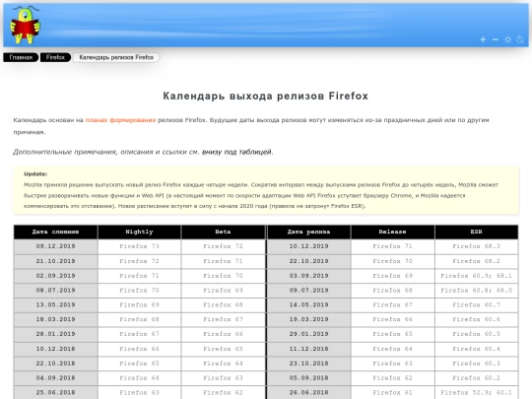This screenshot has width=532, height=399.
Task: Select release date cell 11.12.2018
Action: pos(308,349)
